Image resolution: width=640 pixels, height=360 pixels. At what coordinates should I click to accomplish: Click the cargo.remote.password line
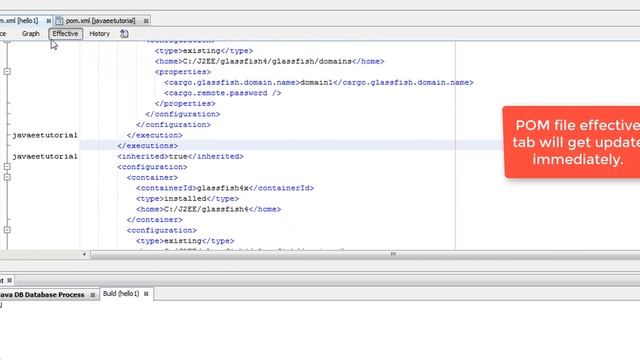click(x=222, y=93)
